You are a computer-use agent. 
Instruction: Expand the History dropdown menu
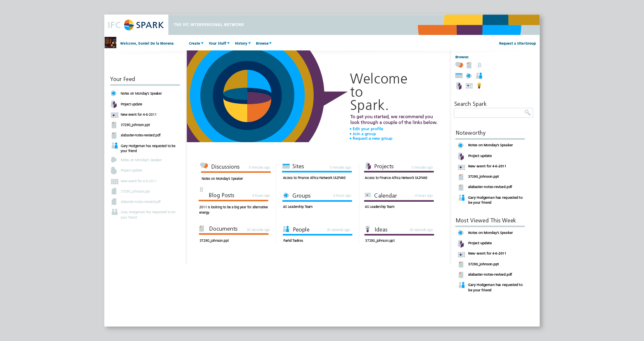click(243, 43)
